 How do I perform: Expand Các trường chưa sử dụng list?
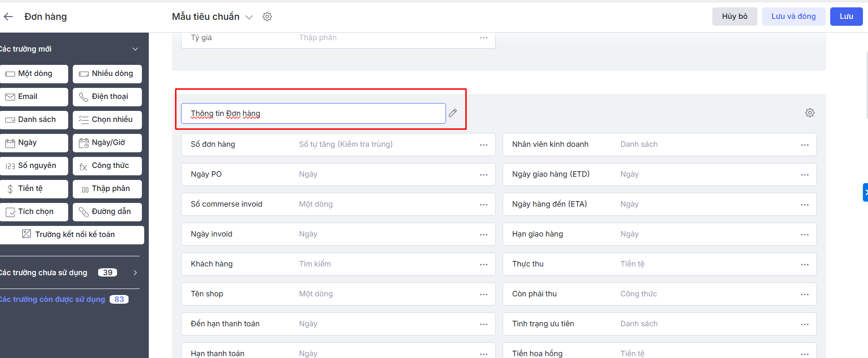(135, 272)
